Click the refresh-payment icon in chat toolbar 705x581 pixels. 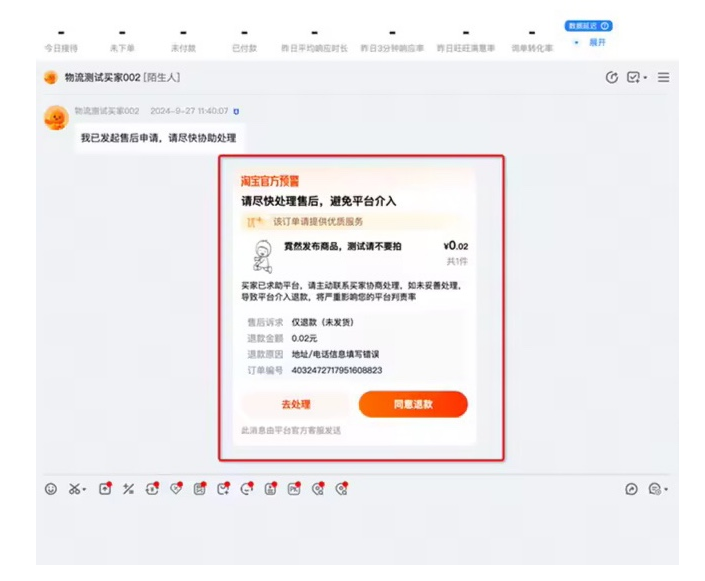(152, 489)
